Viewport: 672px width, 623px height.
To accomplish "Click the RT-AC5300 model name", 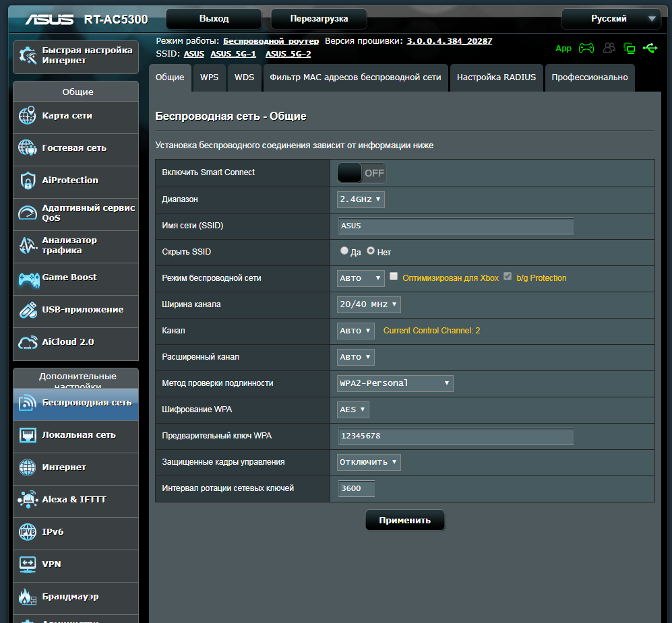I will coord(116,20).
